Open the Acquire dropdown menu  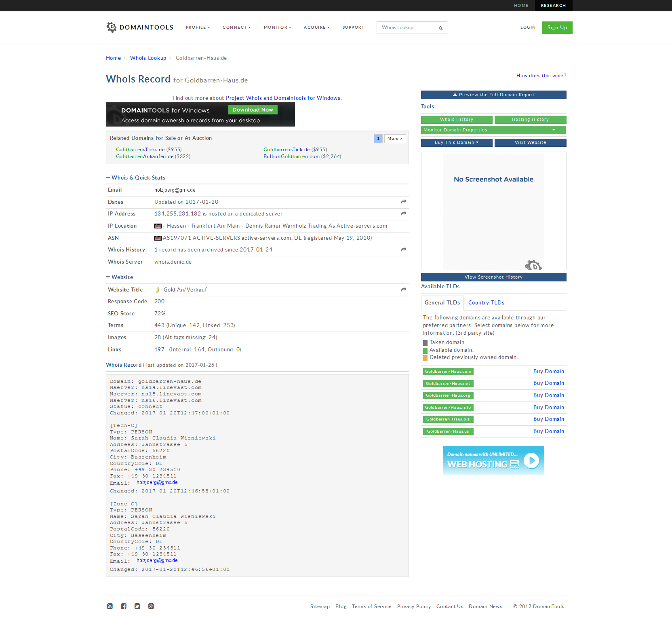317,27
